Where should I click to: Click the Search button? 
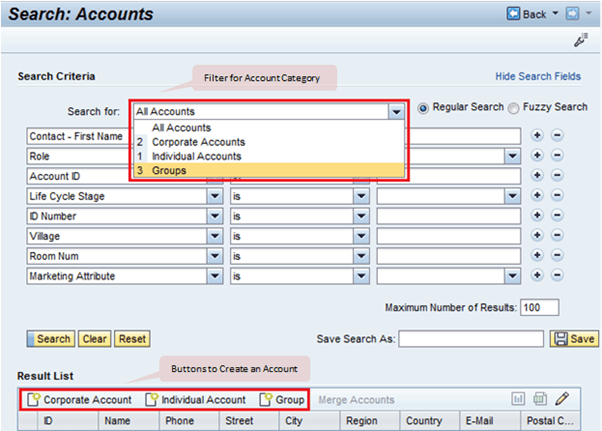tap(51, 339)
